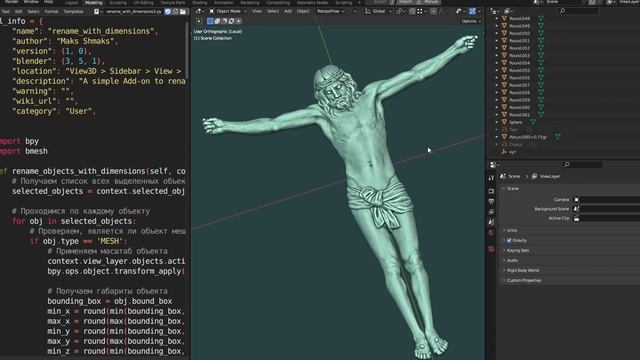Expand the Custom Properties panel
This screenshot has height=360, width=640.
click(x=504, y=280)
